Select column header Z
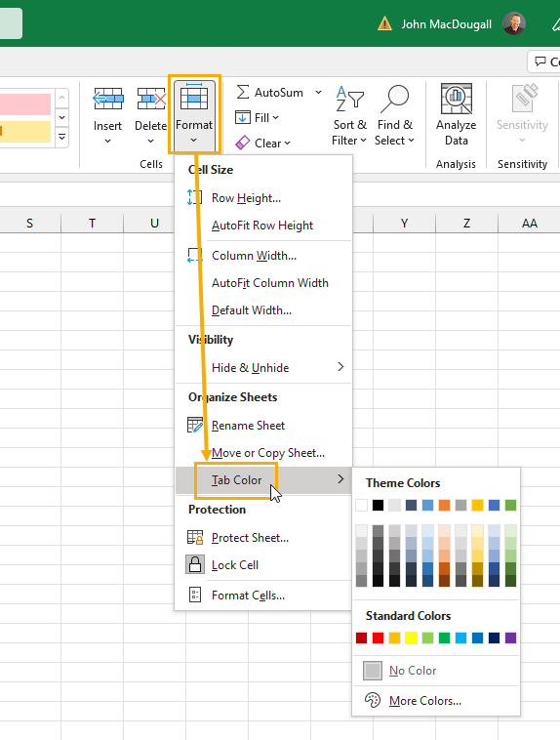 point(466,224)
